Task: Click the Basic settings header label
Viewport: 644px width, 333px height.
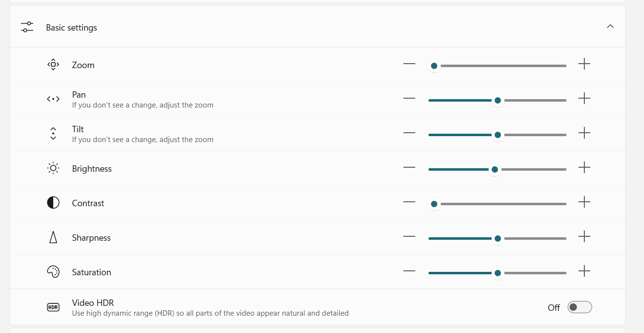Action: tap(72, 28)
